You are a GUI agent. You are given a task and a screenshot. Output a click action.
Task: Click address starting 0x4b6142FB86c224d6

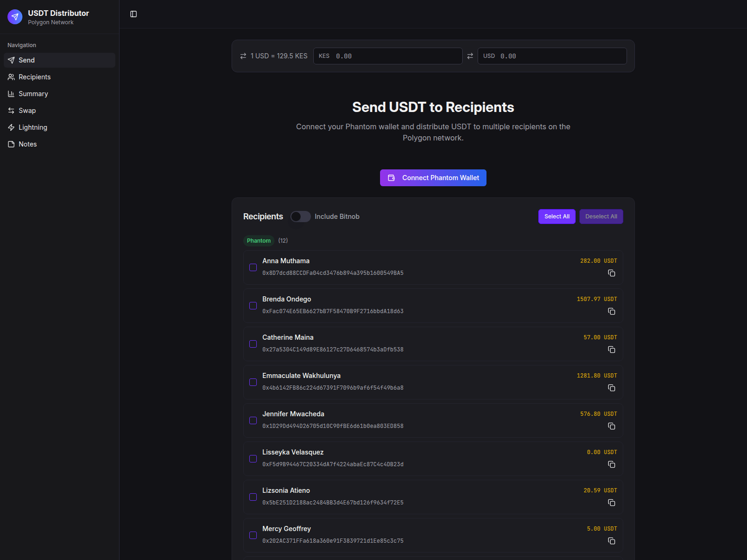point(333,388)
